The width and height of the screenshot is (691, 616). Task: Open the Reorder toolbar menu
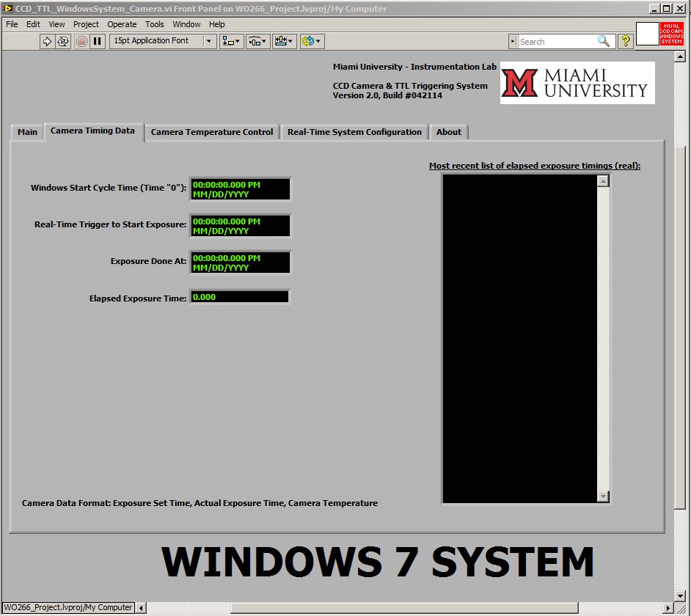(312, 41)
